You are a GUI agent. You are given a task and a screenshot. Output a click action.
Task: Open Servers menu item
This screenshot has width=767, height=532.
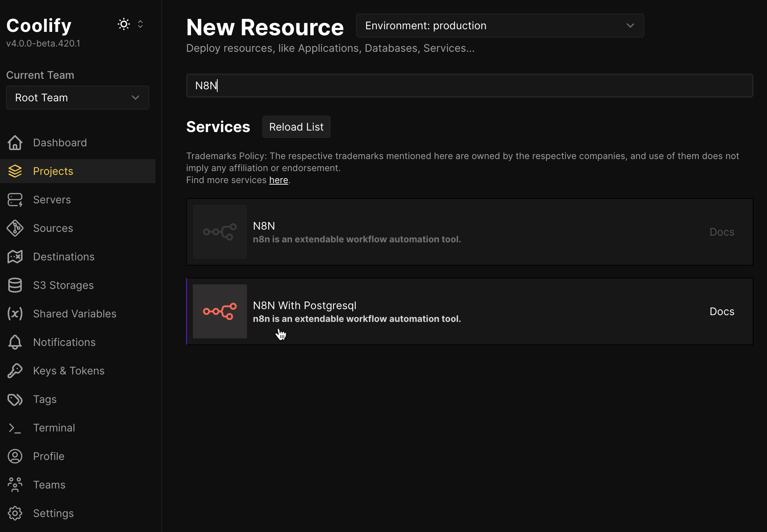pos(78,200)
